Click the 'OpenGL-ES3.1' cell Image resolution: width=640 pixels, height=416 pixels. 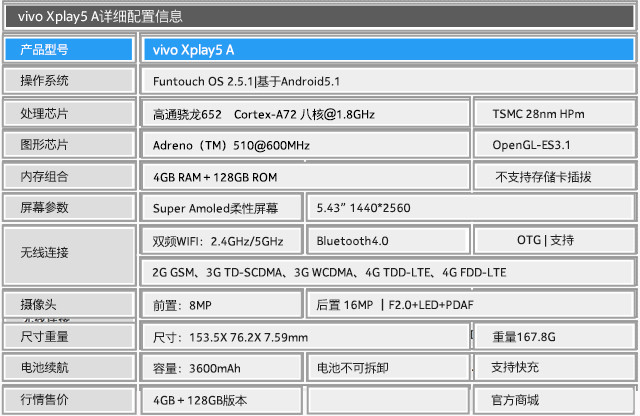coord(554,145)
